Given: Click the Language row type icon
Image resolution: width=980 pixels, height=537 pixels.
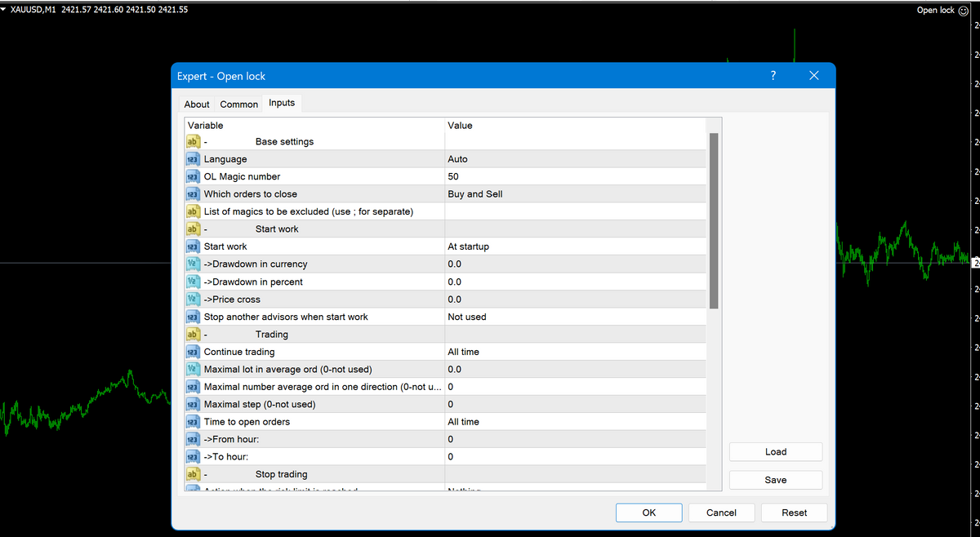Looking at the screenshot, I should (194, 159).
